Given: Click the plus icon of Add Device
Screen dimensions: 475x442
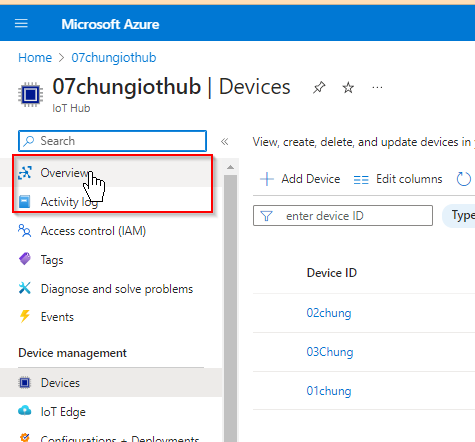Looking at the screenshot, I should tap(267, 179).
